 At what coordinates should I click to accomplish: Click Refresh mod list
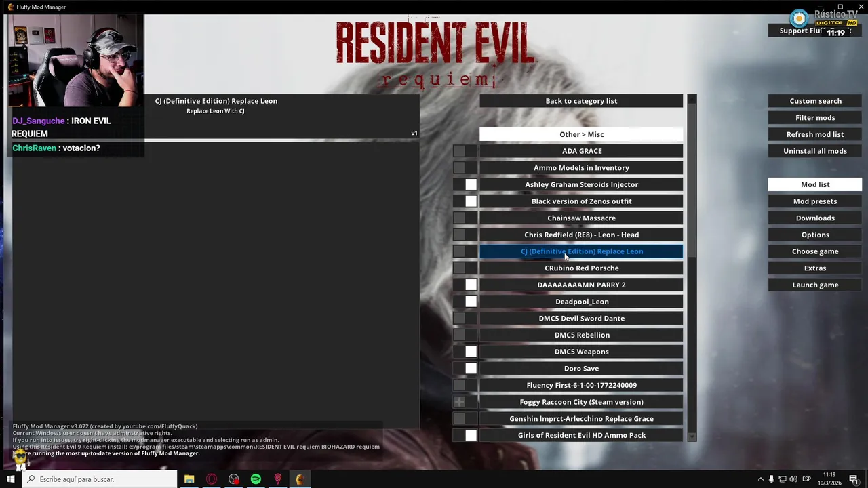click(x=815, y=134)
